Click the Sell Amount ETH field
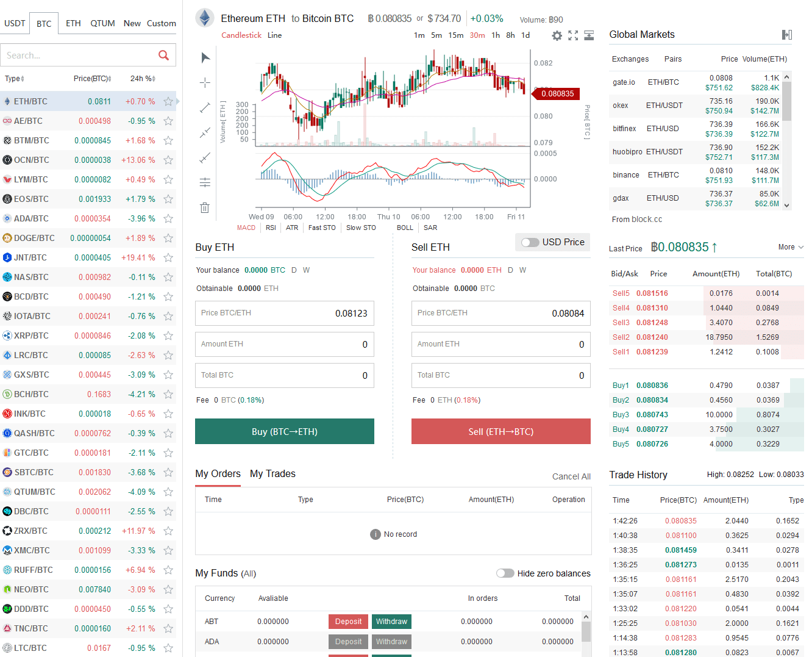The image size is (812, 657). tap(501, 344)
